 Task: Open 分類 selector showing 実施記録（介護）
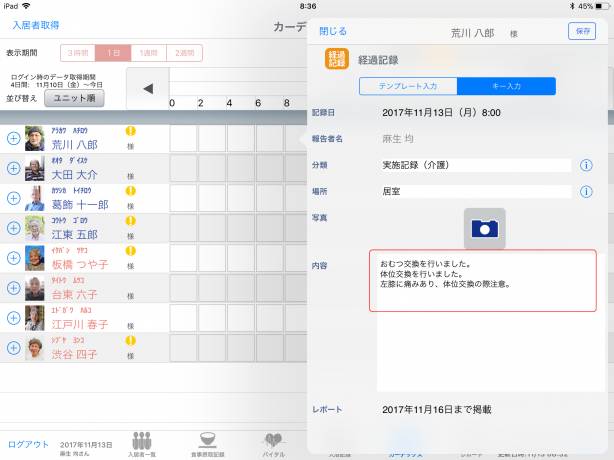[x=475, y=165]
